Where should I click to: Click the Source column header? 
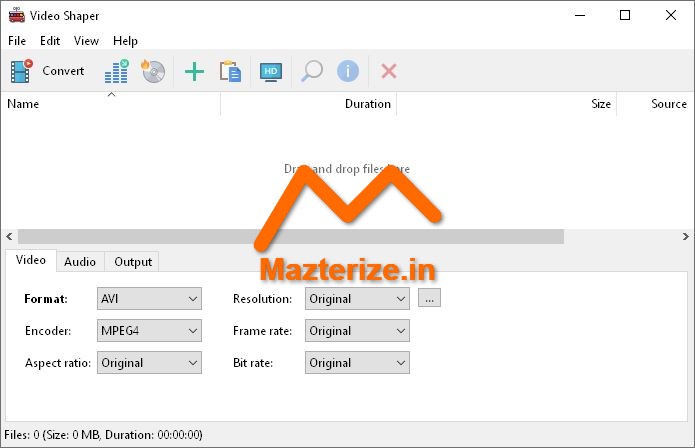coord(656,104)
